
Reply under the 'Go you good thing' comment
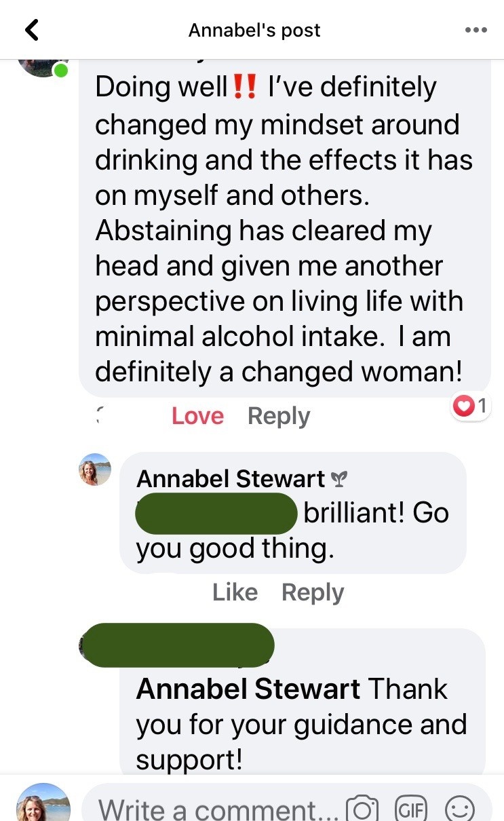click(313, 592)
